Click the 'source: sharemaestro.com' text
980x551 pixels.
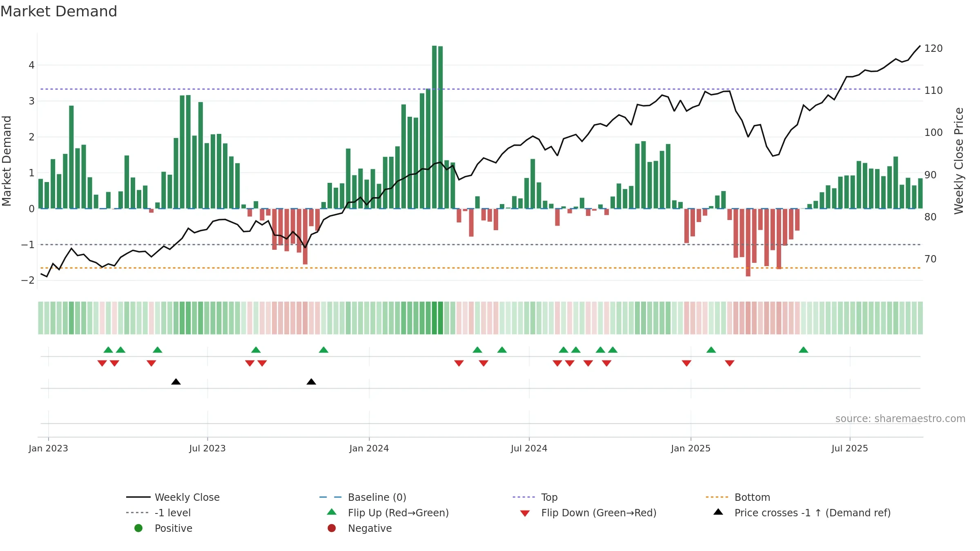[x=900, y=419]
